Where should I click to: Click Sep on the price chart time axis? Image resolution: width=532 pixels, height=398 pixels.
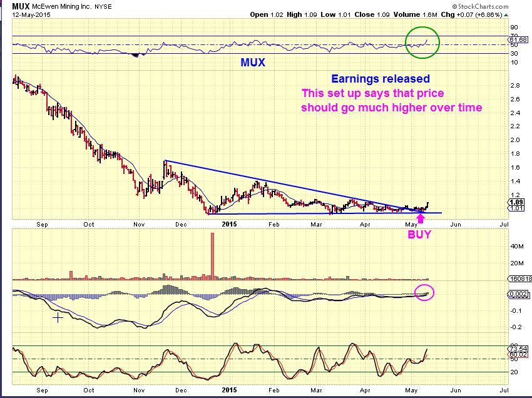pos(42,224)
